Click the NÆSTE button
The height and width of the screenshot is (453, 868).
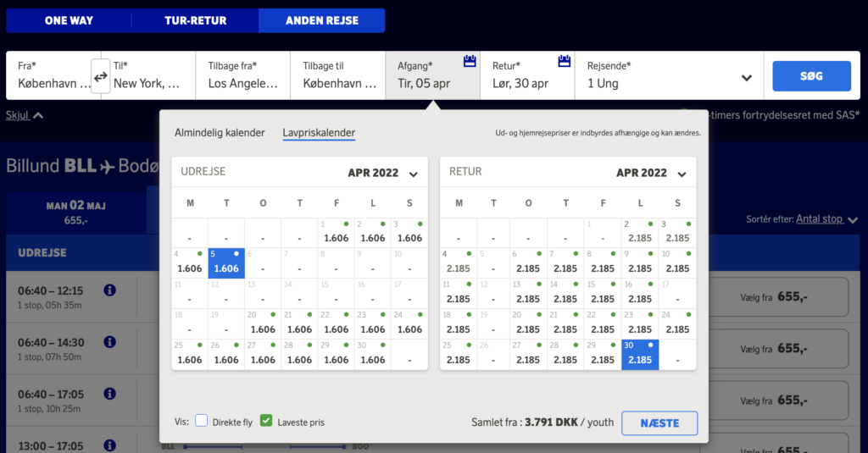click(659, 423)
